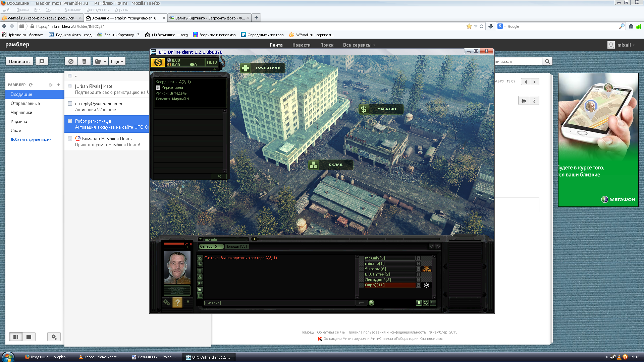Switch to the Помощь [55] chat tab
This screenshot has height=362, width=644.
pos(236,246)
